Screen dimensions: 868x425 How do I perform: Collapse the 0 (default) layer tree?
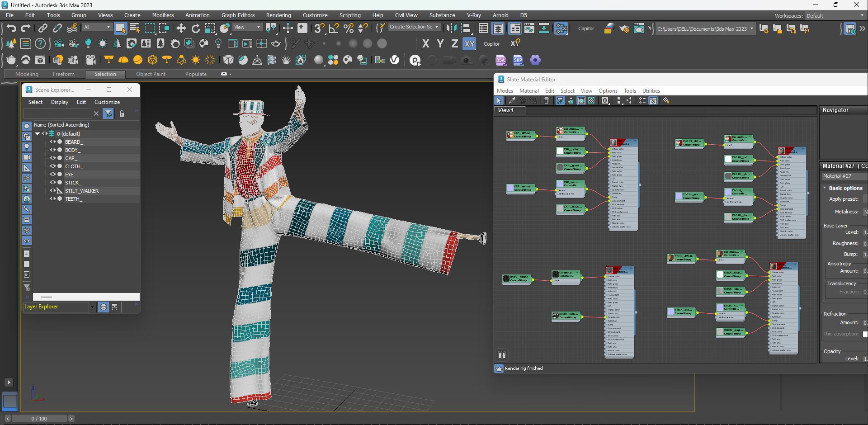pyautogui.click(x=38, y=134)
